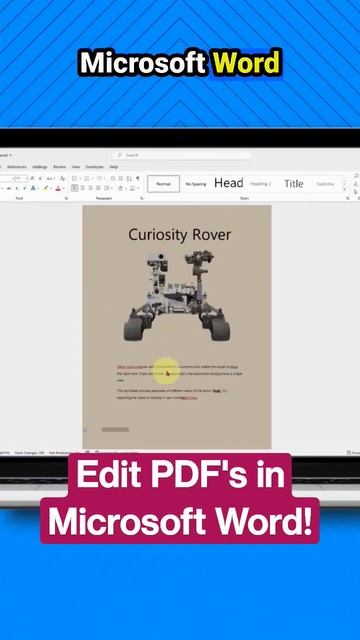Toggle strikethrough formatting
360x640 pixels.
9,188
